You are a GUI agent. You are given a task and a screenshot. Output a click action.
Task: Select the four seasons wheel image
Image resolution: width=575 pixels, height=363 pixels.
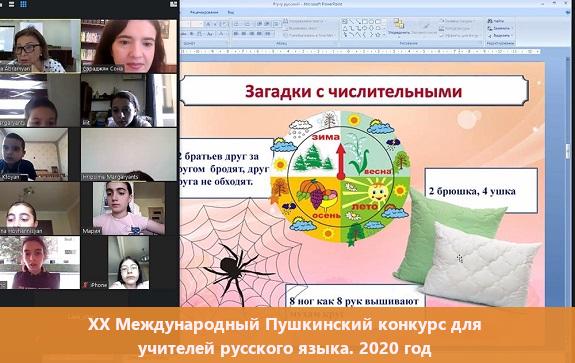pos(340,177)
